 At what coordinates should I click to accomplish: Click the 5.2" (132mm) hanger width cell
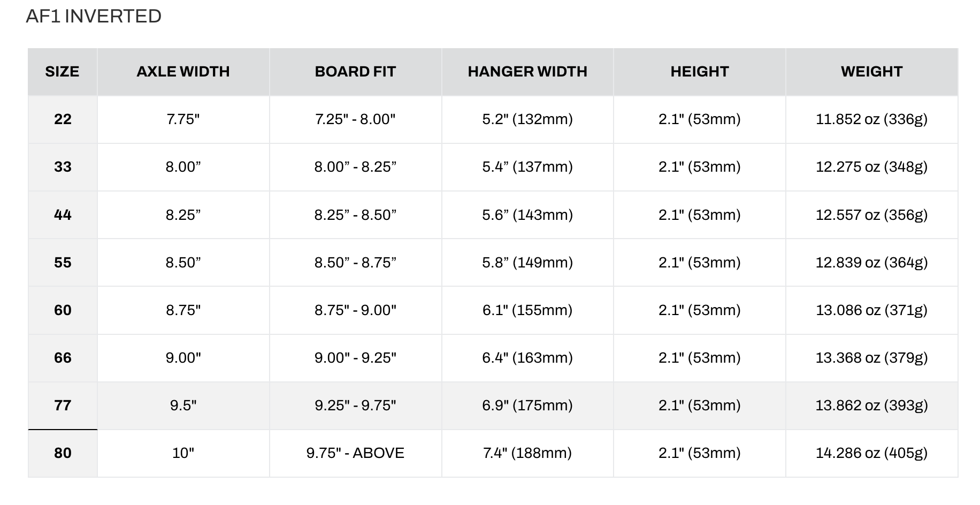click(x=527, y=119)
